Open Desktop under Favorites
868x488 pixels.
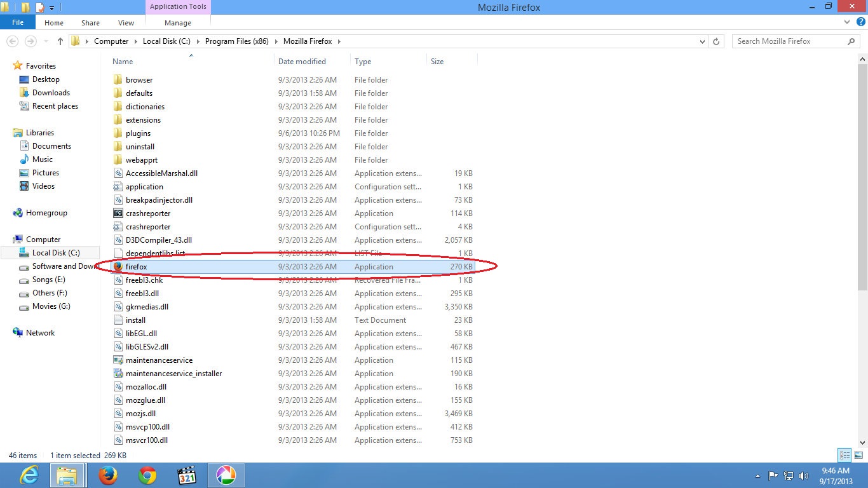[x=46, y=79]
